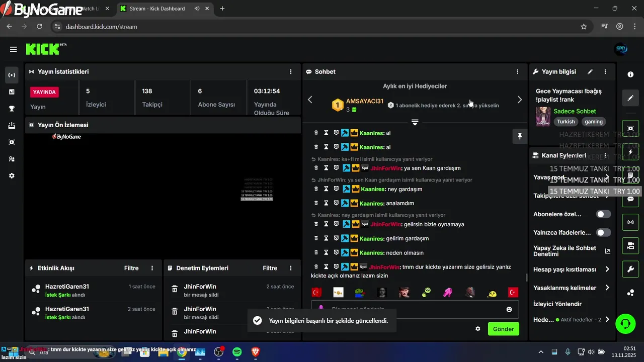This screenshot has height=362, width=644.
Task: Click the broadcast signal widget in right rail
Action: coord(630,222)
